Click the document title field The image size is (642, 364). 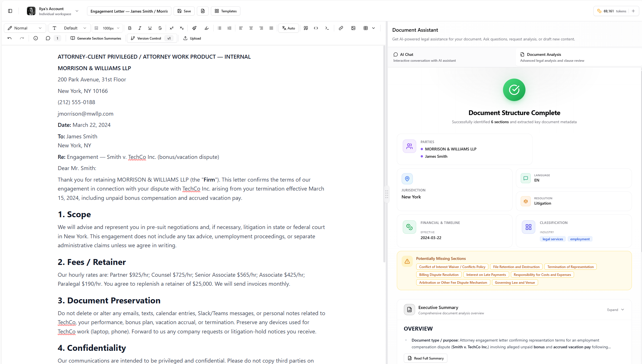[x=129, y=11]
